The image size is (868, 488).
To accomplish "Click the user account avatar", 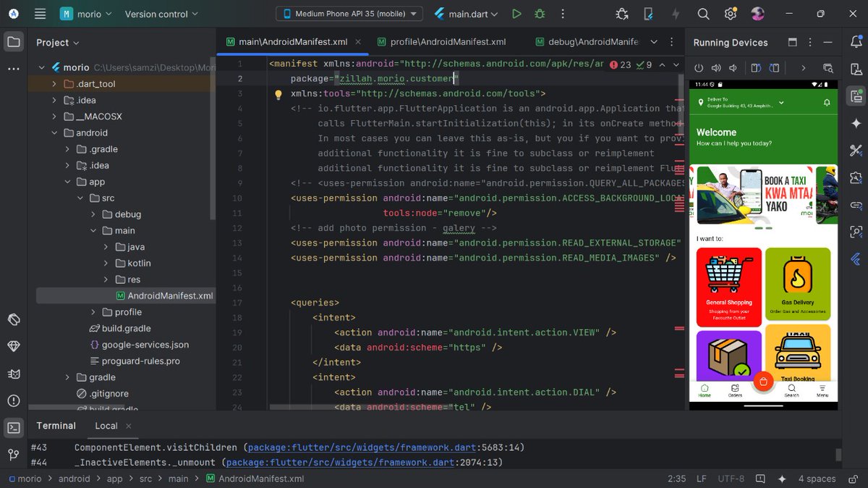I will click(x=757, y=14).
